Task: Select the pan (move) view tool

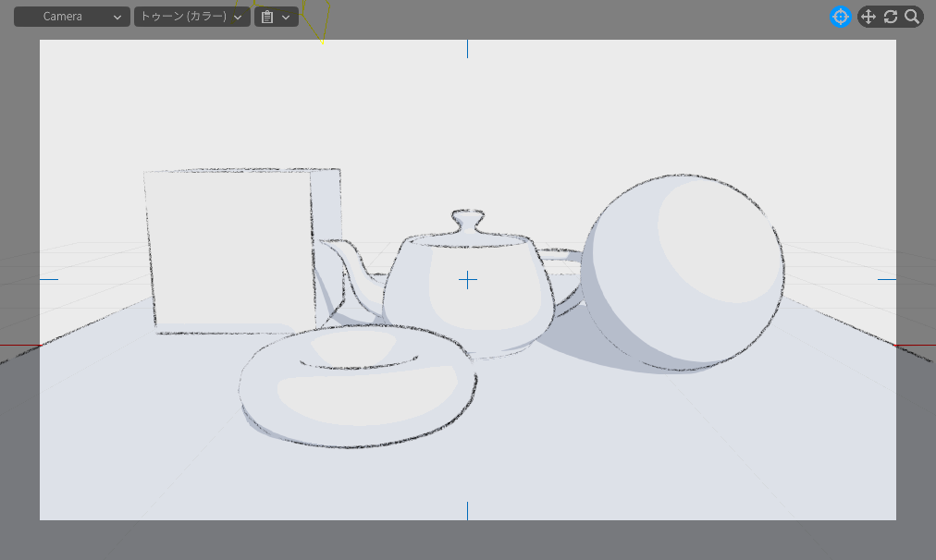Action: click(868, 17)
